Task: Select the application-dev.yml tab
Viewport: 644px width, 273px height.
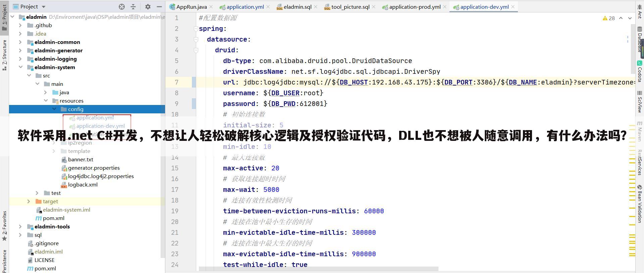Action: [484, 7]
